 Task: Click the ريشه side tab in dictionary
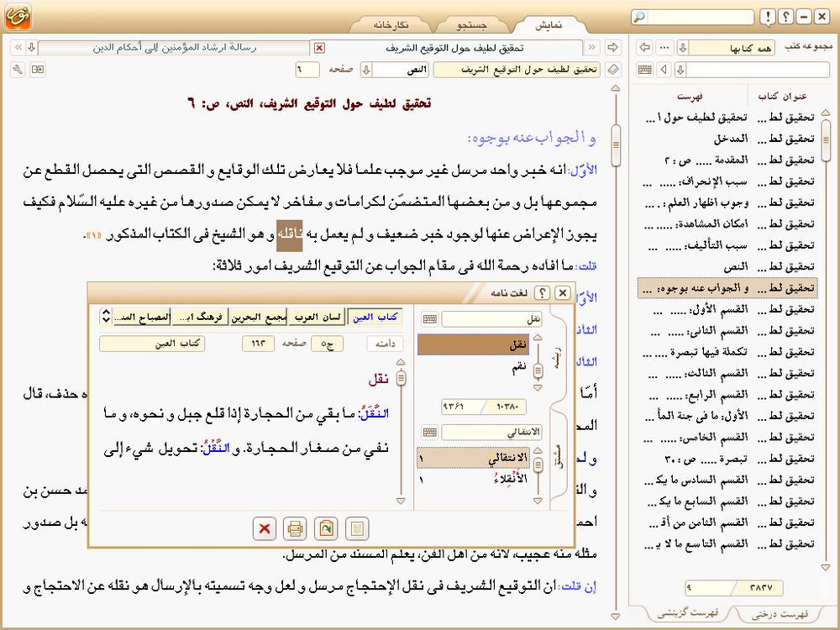[x=558, y=357]
